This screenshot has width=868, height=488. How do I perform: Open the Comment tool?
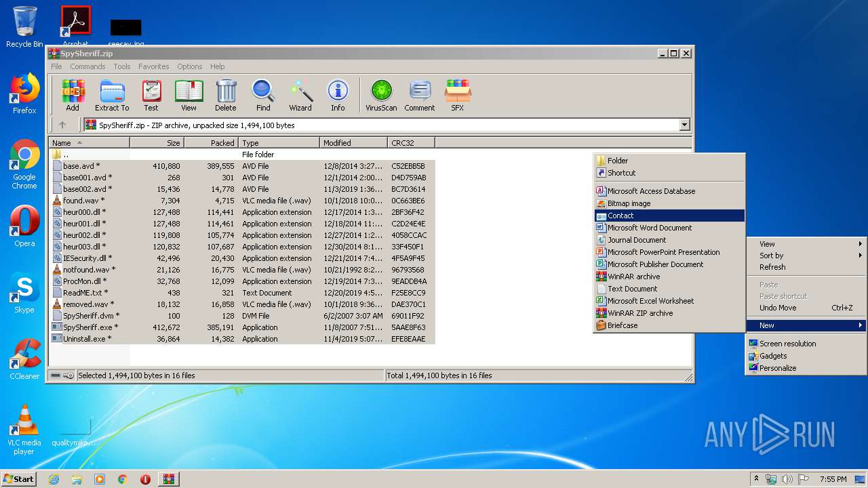click(x=420, y=95)
